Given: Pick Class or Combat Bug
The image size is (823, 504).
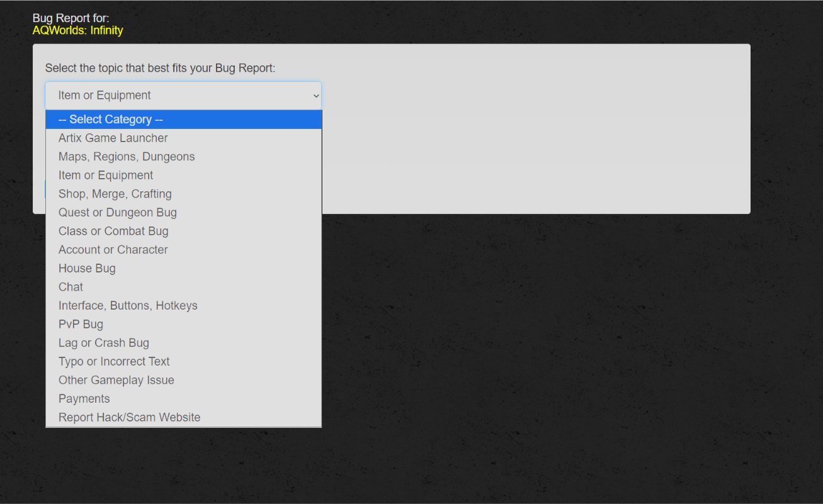Looking at the screenshot, I should [183, 231].
